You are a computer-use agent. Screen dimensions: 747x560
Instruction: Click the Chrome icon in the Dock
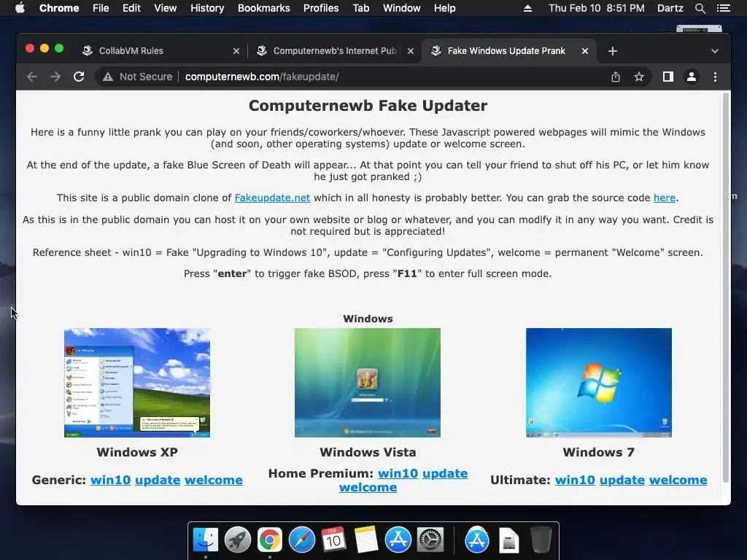click(x=270, y=540)
